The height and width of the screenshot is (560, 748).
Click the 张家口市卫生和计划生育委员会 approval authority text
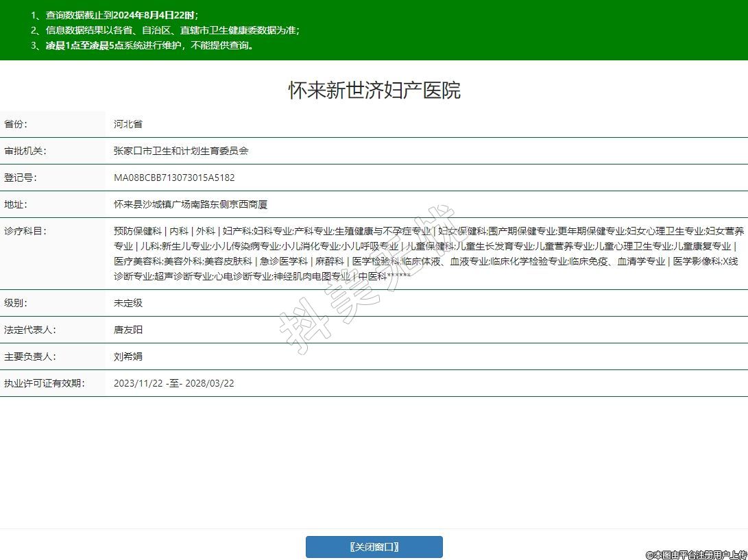pos(181,151)
